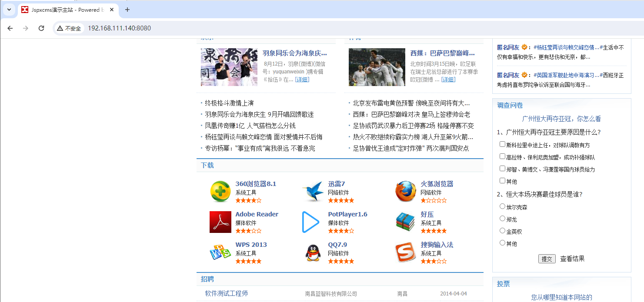Open WPS 2013 title link
The image size is (644, 302).
coord(251,245)
